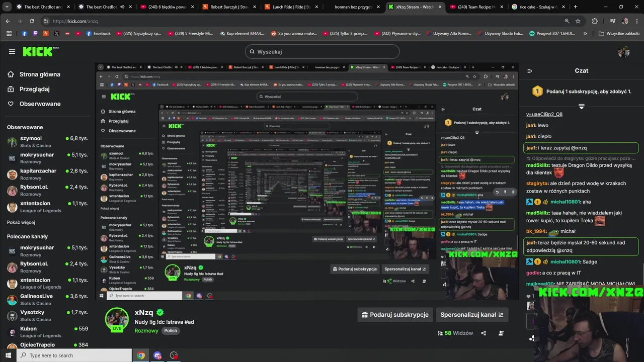Open Kick user avatar top right
The height and width of the screenshot is (362, 644).
(x=624, y=51)
